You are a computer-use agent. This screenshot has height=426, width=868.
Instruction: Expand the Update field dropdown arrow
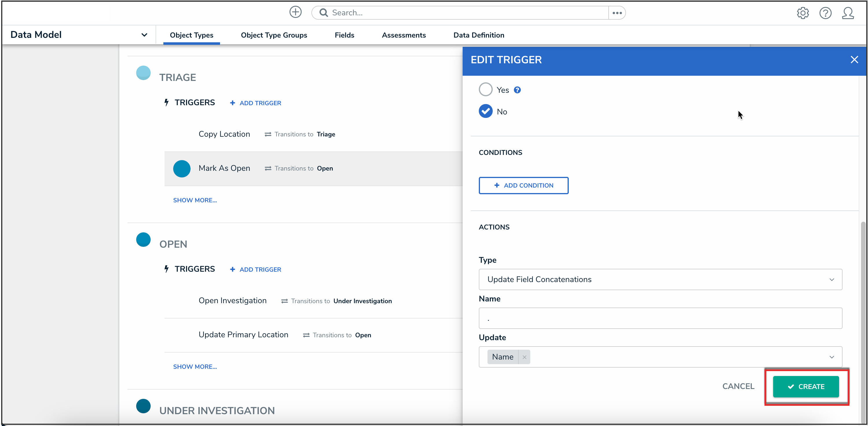832,357
